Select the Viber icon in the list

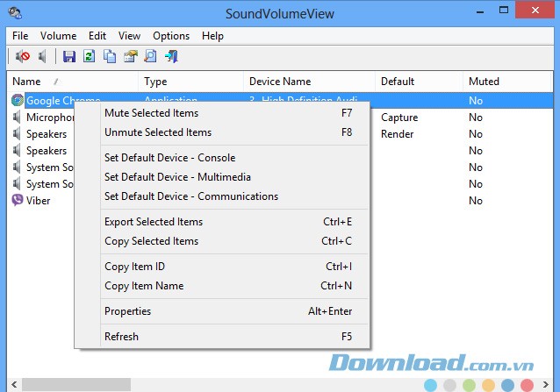point(18,201)
